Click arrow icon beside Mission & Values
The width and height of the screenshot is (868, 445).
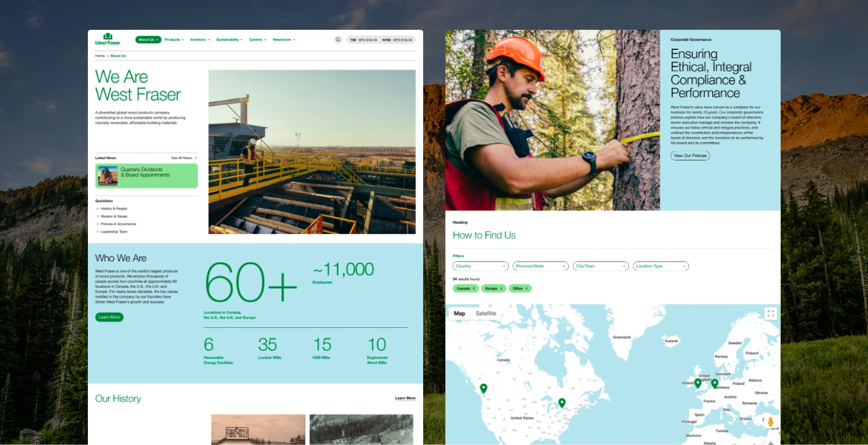98,216
